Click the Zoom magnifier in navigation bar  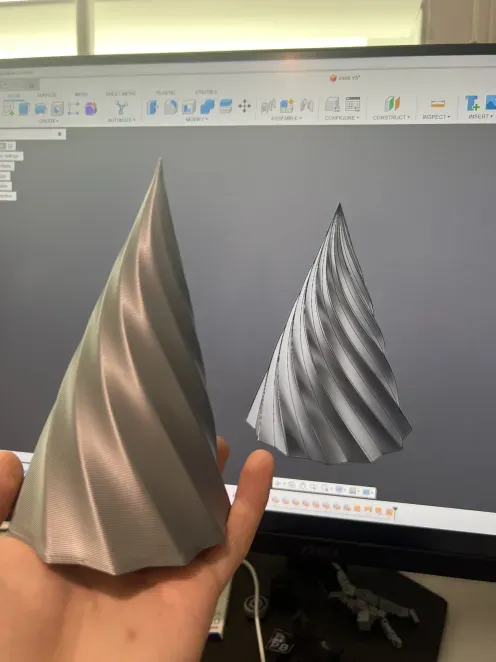point(313,487)
